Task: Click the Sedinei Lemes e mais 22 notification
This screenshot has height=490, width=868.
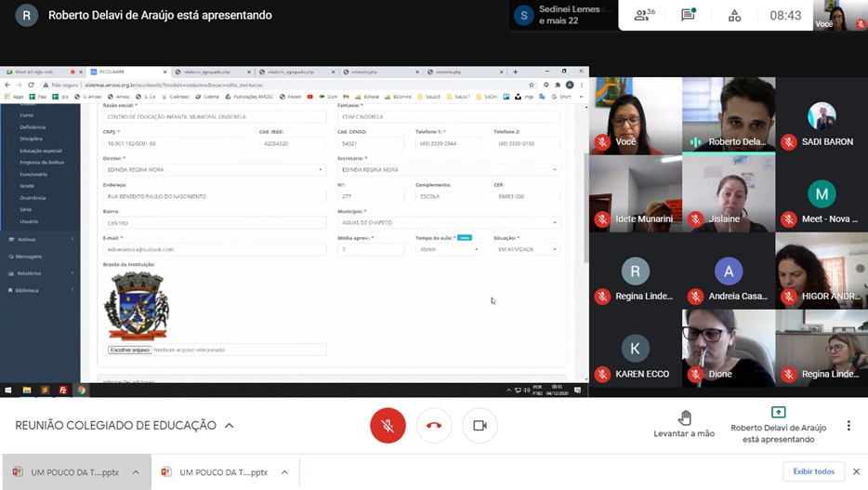Action: (558, 16)
